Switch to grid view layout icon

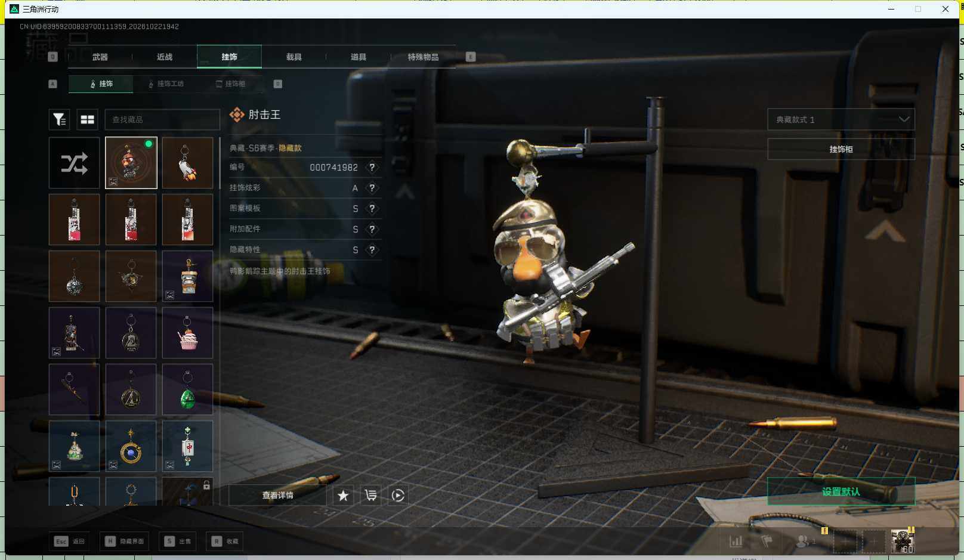[x=88, y=120]
